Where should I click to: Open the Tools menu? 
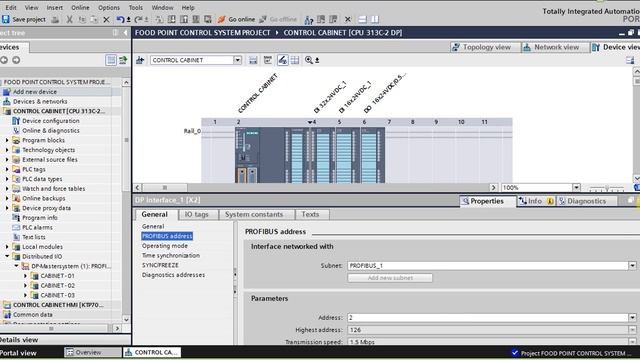point(136,7)
